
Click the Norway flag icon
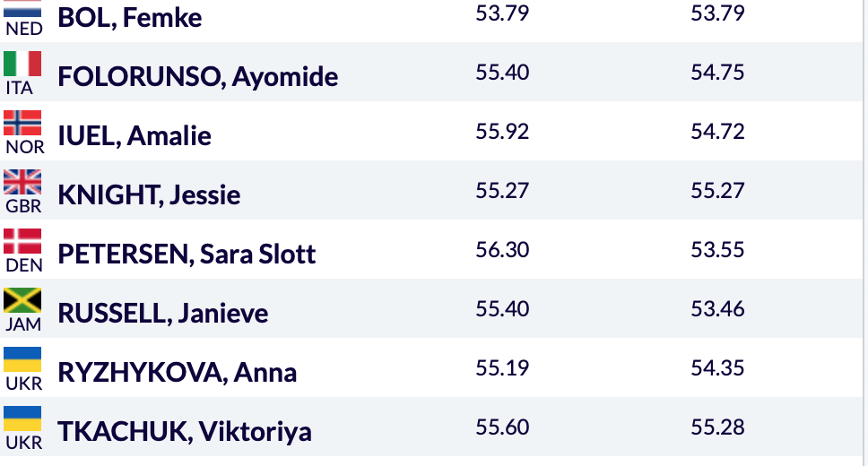(x=22, y=123)
